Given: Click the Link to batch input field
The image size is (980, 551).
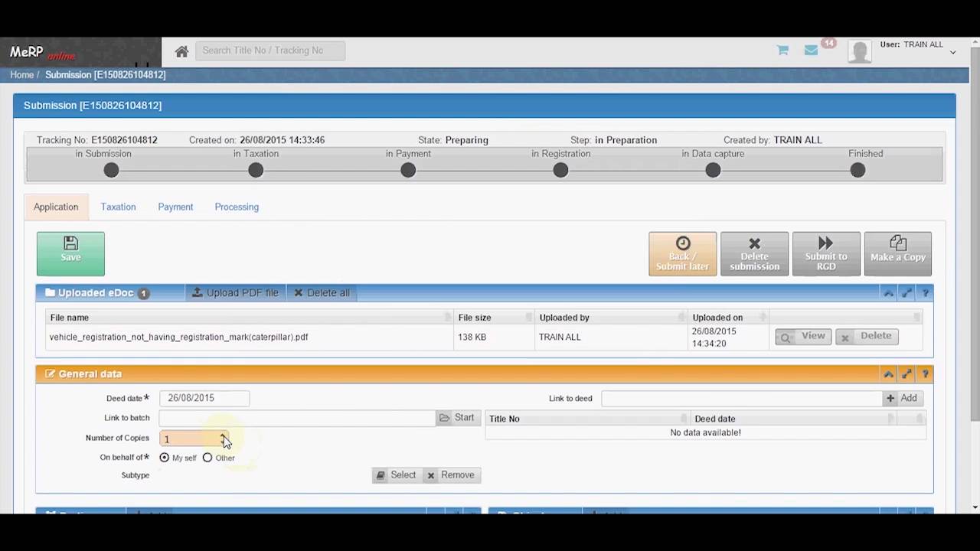Looking at the screenshot, I should coord(297,418).
